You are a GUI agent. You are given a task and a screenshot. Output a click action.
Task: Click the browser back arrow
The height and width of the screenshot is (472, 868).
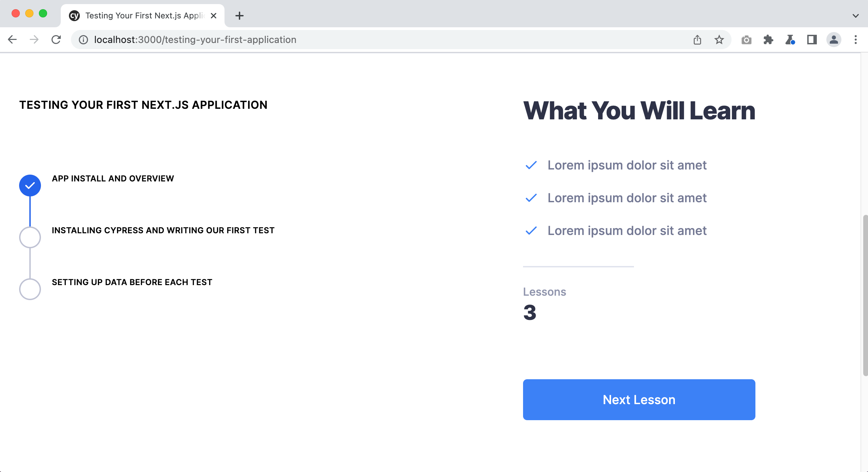[12, 40]
